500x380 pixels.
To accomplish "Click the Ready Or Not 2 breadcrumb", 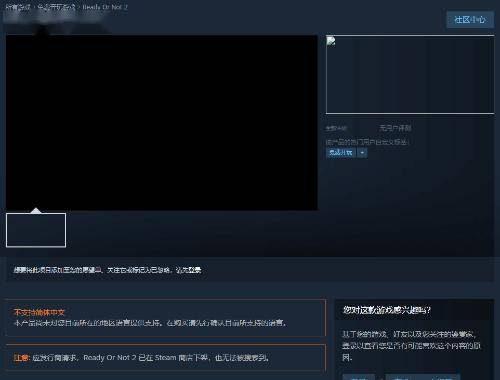I will pos(105,7).
